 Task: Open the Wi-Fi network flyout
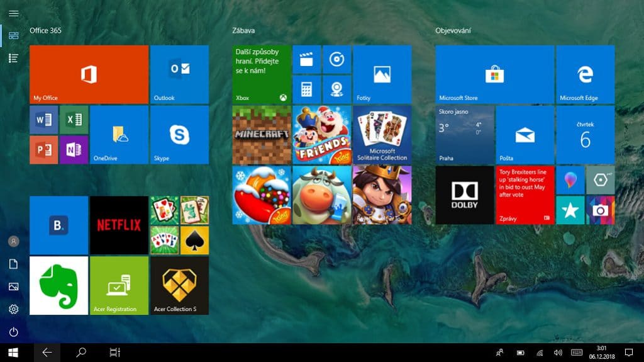pos(540,353)
